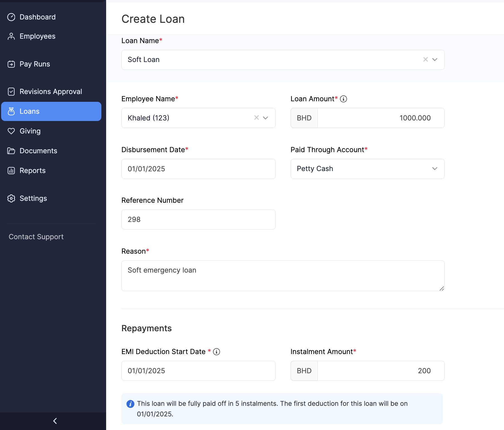This screenshot has width=504, height=430.
Task: Select the Revisions Approval checkmark icon
Action: click(11, 92)
